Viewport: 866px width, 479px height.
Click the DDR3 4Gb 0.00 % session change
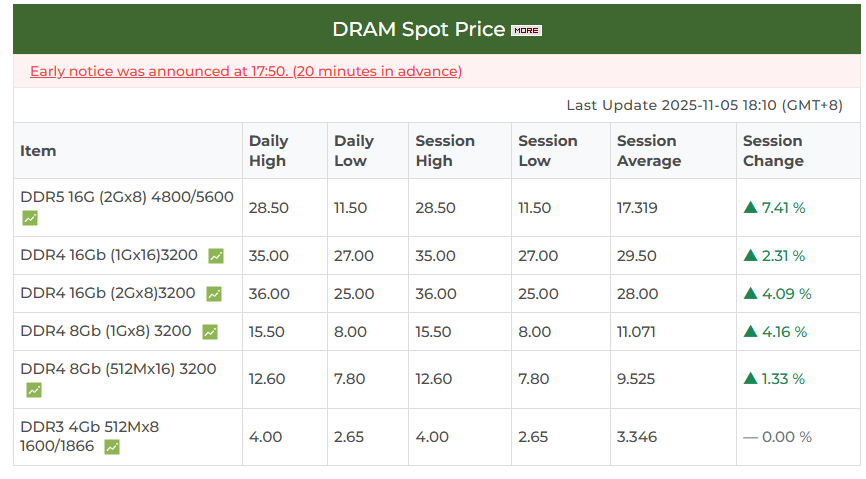tap(777, 437)
